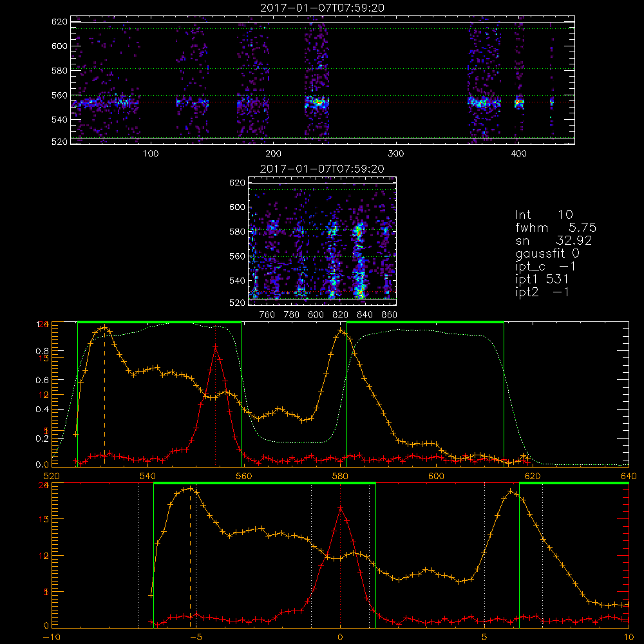644x644 pixels.
Task: Click x-axis tick -10 on lower line plot
Action: pos(52,637)
